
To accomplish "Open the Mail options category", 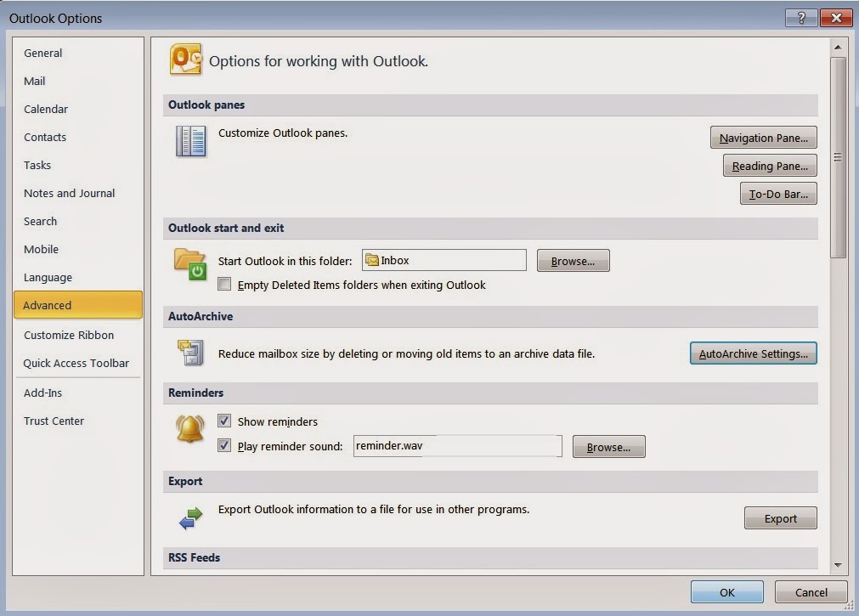I will [78, 81].
